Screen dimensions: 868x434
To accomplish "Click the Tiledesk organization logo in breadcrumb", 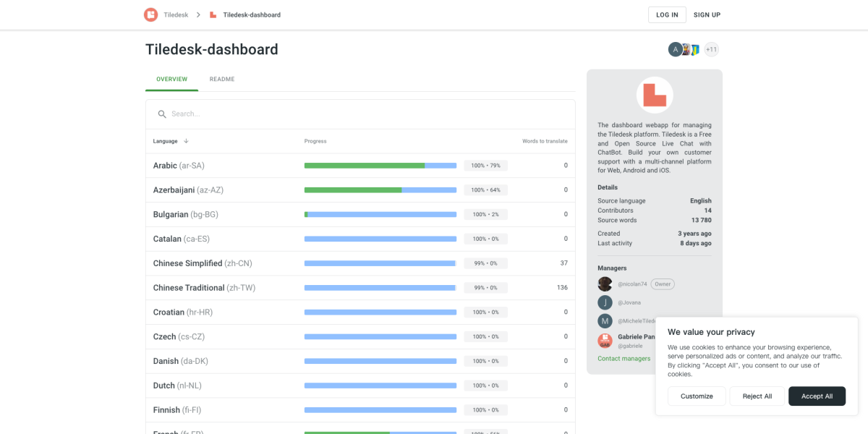I will tap(150, 14).
